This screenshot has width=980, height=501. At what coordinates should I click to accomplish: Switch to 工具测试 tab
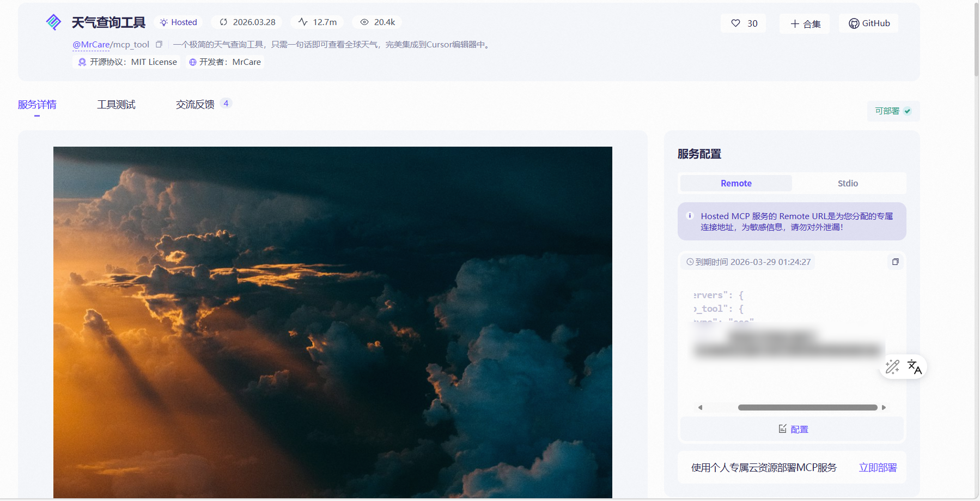pyautogui.click(x=116, y=104)
